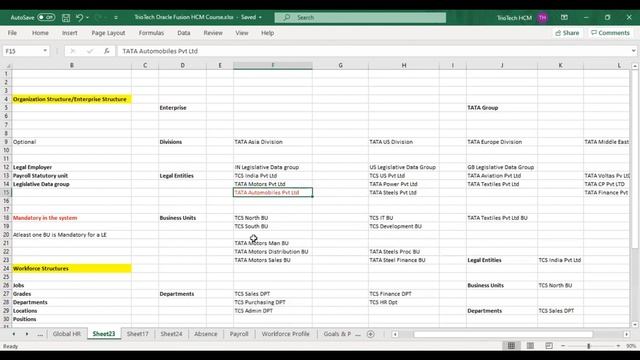Switch to Global HR sheet
Viewport: 640px width, 360px height.
click(x=67, y=334)
